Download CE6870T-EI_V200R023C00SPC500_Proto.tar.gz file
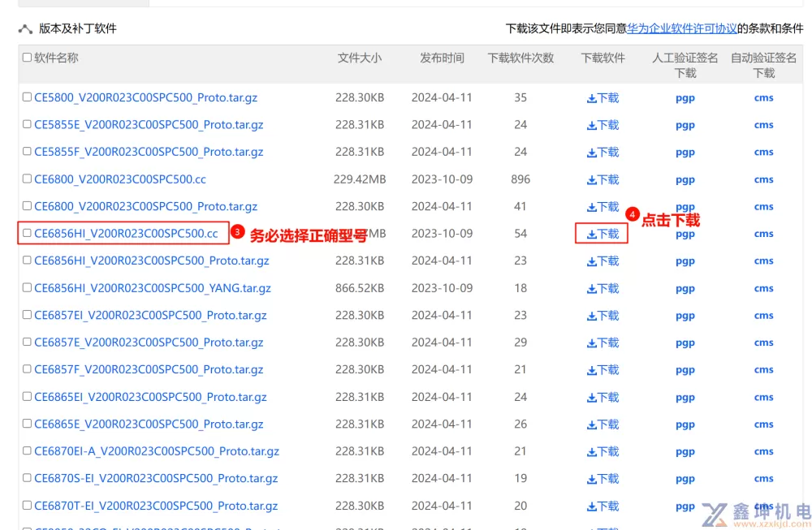 pyautogui.click(x=603, y=506)
